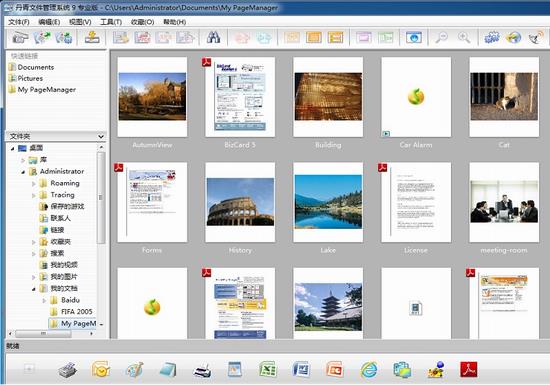Open the Excel icon in send-to bar
550x385 pixels.
pyautogui.click(x=268, y=370)
